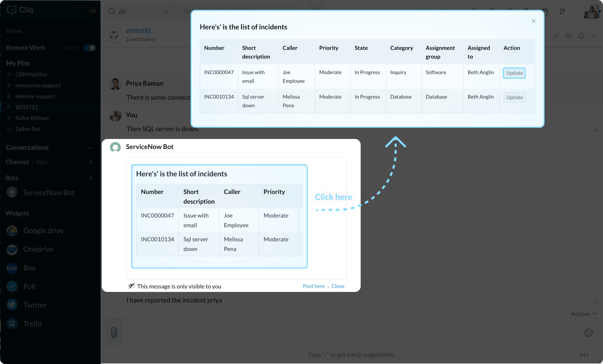Open Home in the sidebar
Screen dimensions: 603x364
14,31
